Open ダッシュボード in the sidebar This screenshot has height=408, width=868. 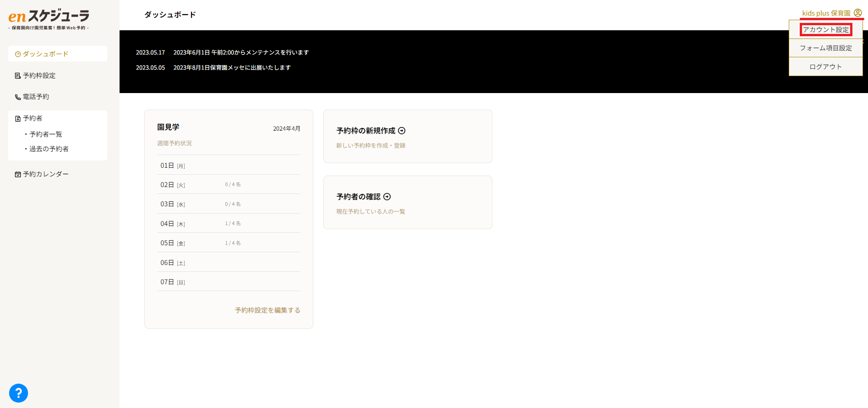45,54
